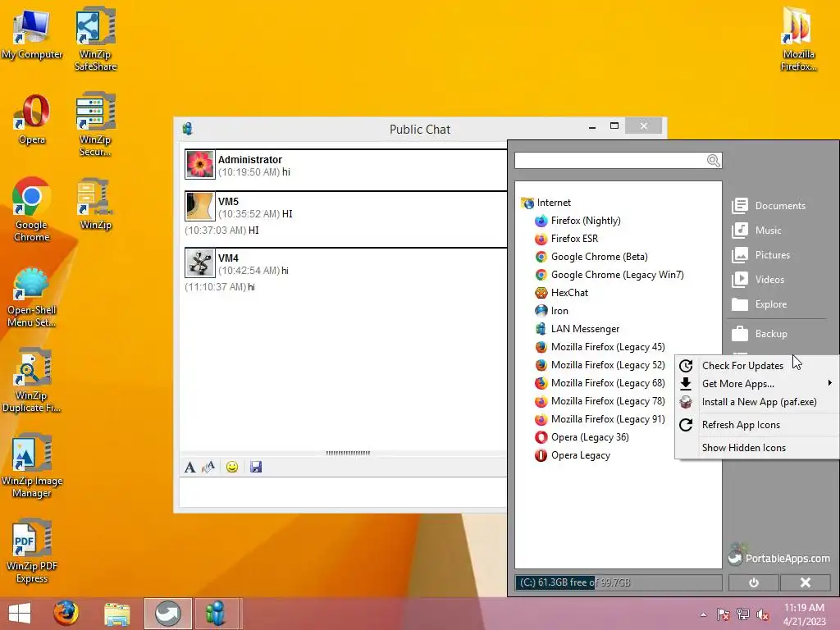Click the chat pane splitter grip
The height and width of the screenshot is (630, 840).
point(348,453)
